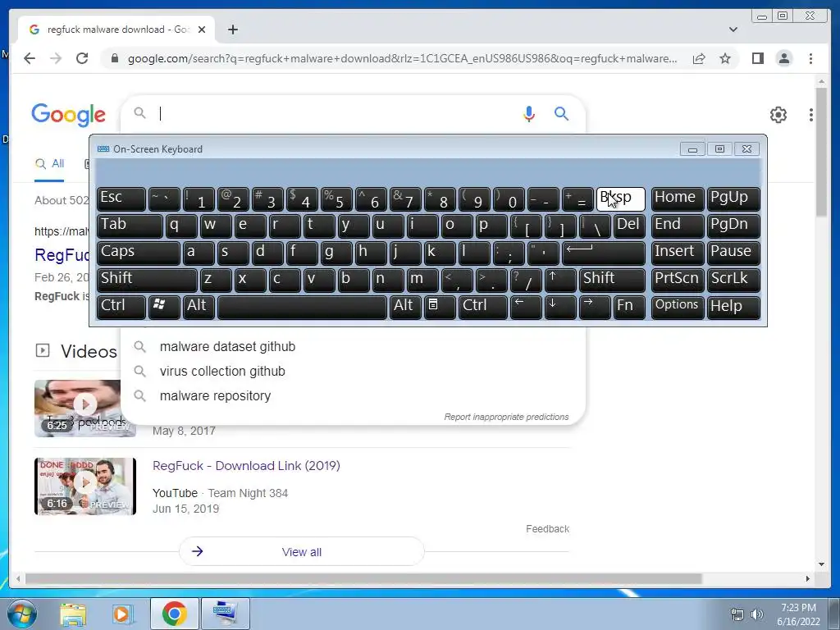Open Google quick settings gear
The image size is (840, 630).
[x=778, y=114]
